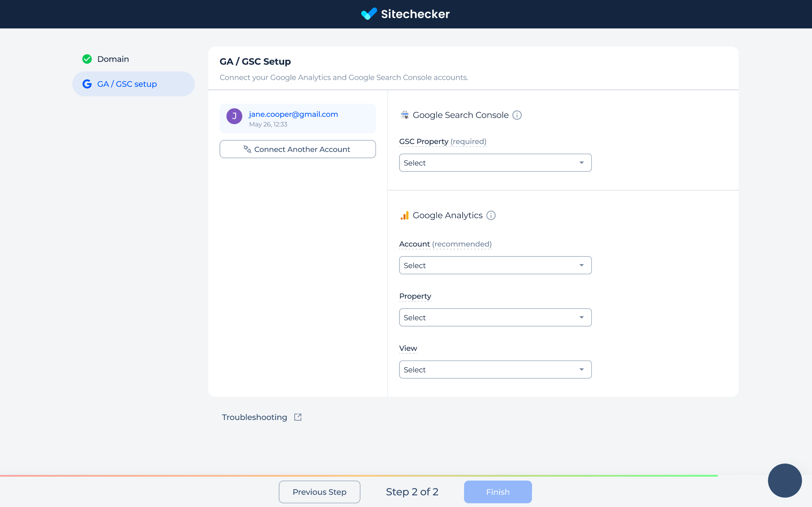
Task: Click the Step 2 of 2 text
Action: (x=412, y=492)
